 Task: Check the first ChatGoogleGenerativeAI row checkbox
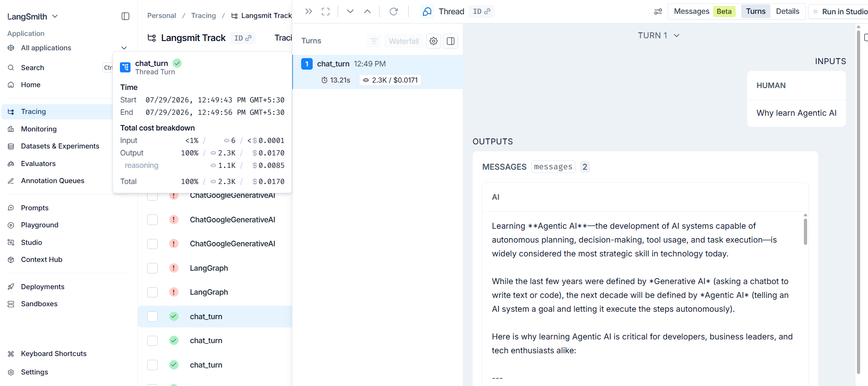point(152,196)
